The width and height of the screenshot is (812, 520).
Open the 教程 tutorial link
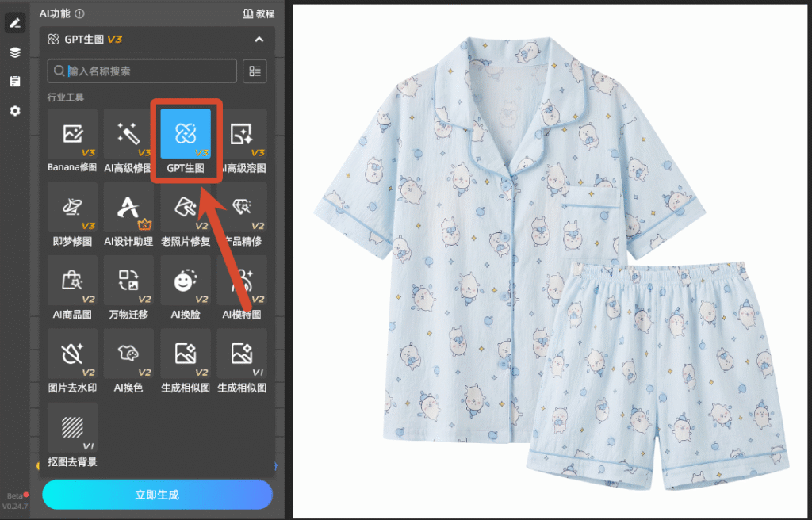coord(259,13)
